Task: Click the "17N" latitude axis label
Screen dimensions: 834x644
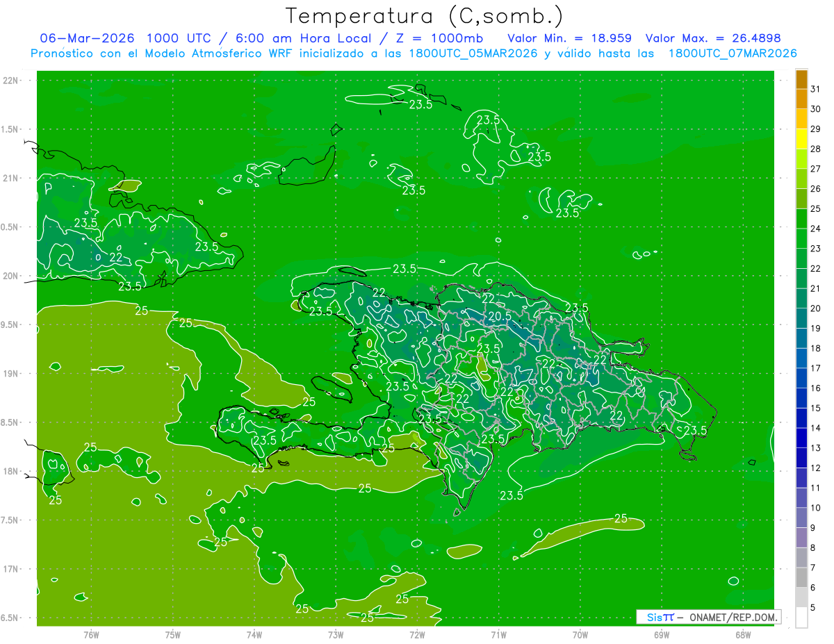Action: click(x=10, y=569)
